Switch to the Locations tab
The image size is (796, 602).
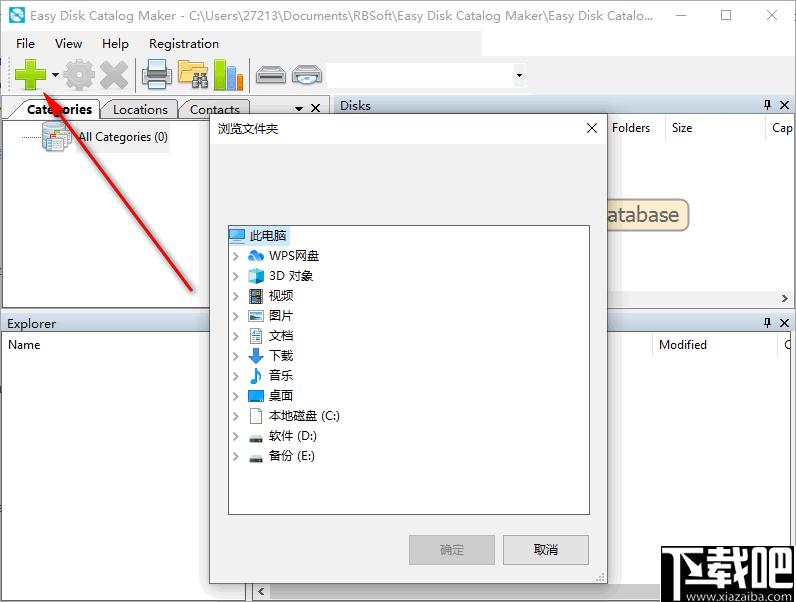click(x=140, y=109)
